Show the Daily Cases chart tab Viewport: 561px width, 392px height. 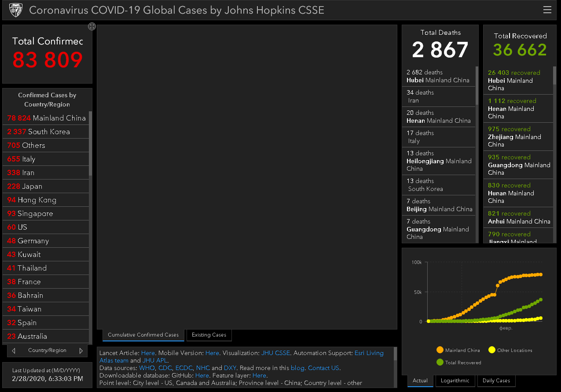pyautogui.click(x=496, y=381)
